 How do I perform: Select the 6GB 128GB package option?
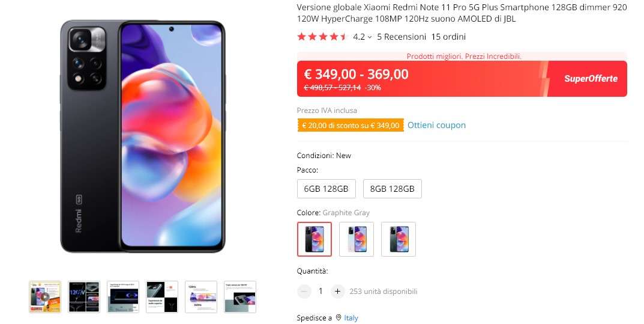point(326,189)
